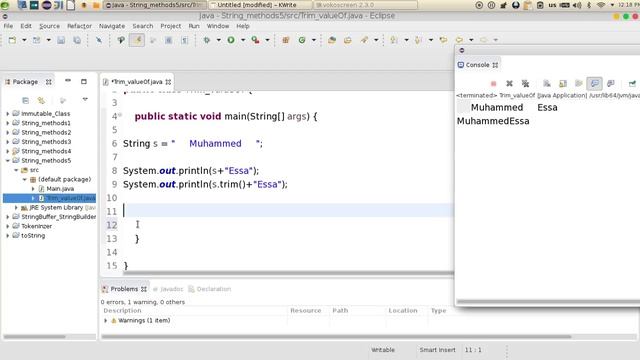Screen dimensions: 640x360
Task: Switch to the Declaration tab
Action: tap(210, 289)
